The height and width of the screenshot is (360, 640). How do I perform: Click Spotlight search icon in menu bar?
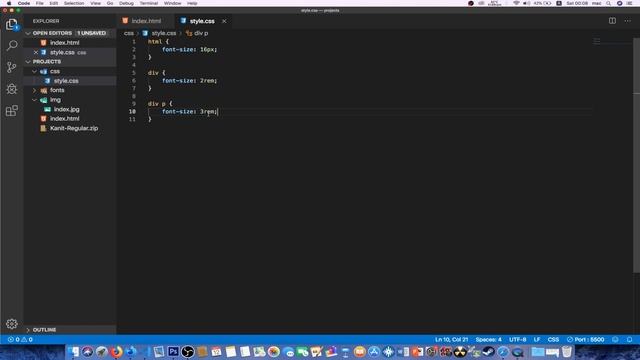(x=608, y=3)
